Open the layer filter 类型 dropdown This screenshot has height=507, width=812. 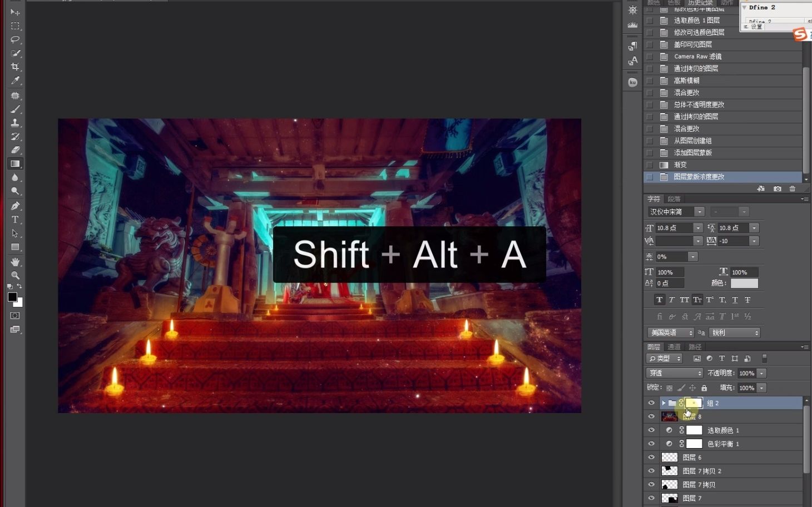coord(664,359)
